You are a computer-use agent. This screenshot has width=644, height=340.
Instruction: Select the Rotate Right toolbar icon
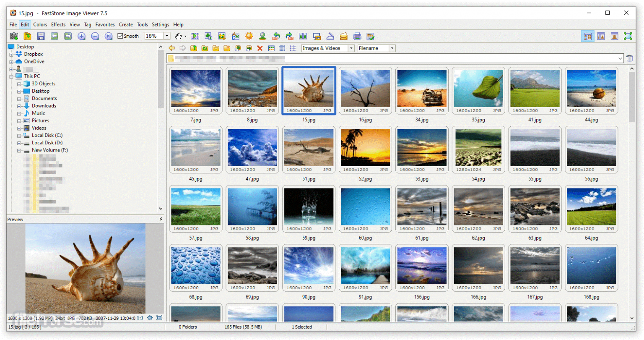point(290,36)
